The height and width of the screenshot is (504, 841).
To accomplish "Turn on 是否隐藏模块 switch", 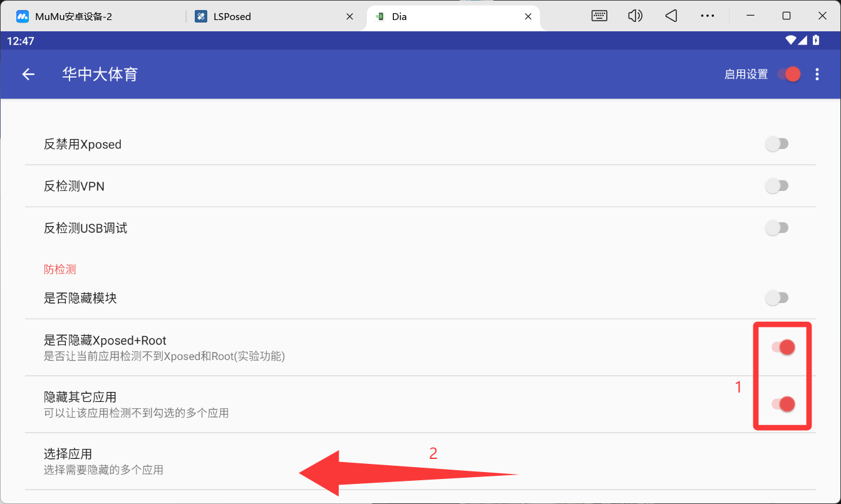I will point(777,298).
